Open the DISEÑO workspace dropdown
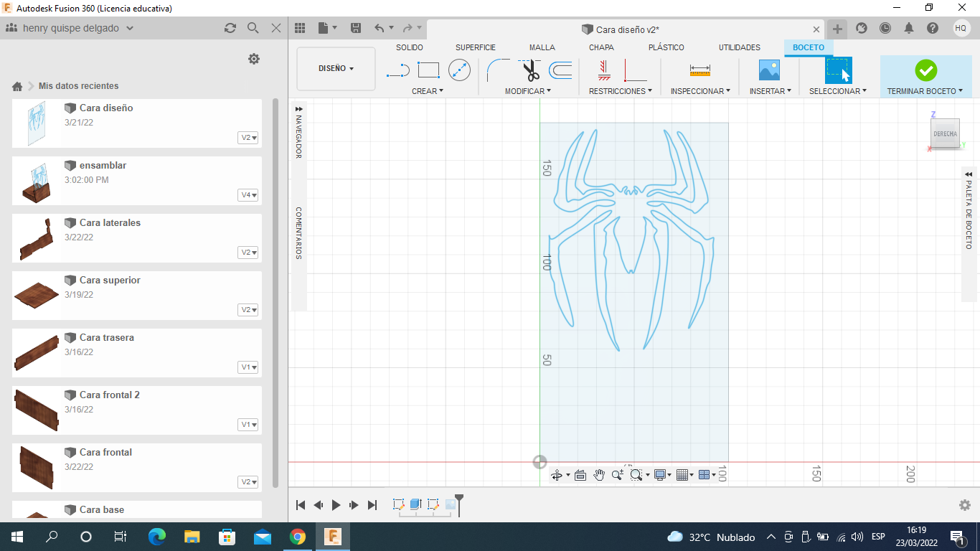This screenshot has height=551, width=980. pos(336,69)
